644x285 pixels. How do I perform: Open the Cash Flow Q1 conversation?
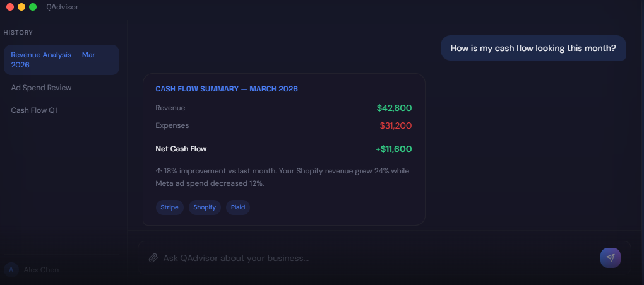(34, 110)
